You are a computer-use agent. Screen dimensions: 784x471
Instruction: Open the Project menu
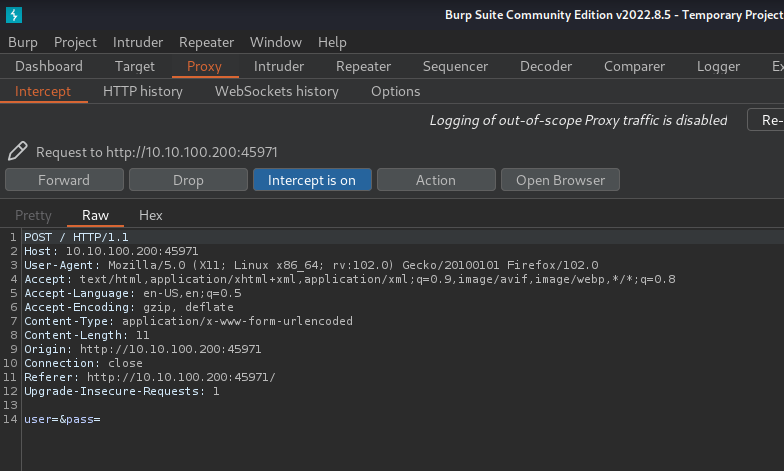tap(76, 42)
